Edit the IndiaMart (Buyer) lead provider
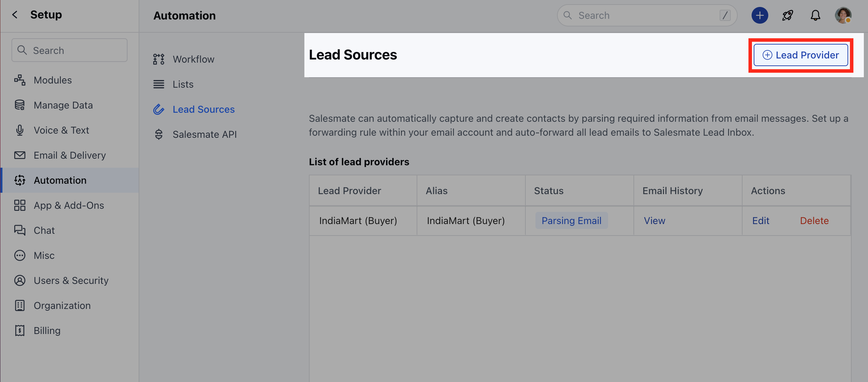 (761, 221)
